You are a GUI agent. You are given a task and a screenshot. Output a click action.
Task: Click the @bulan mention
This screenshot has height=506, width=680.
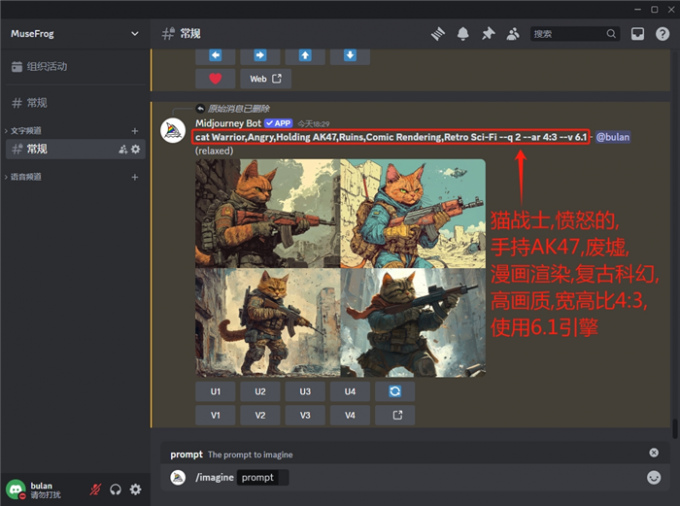click(613, 137)
